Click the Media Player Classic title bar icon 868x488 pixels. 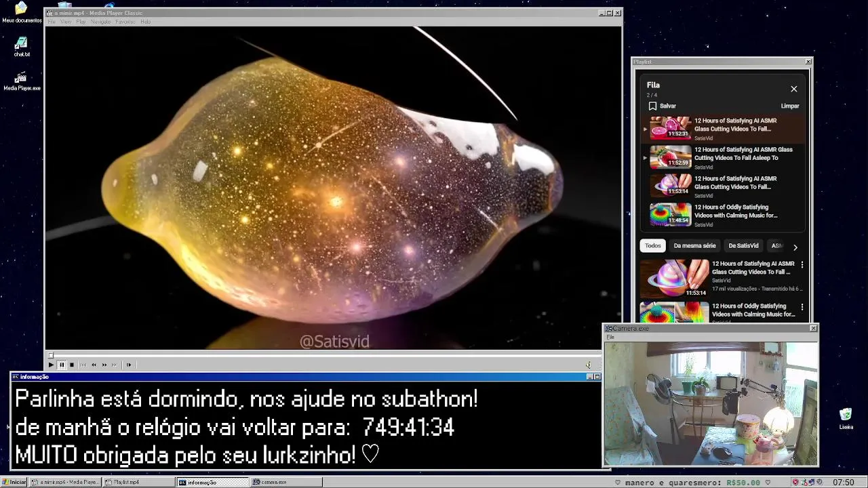[x=50, y=13]
